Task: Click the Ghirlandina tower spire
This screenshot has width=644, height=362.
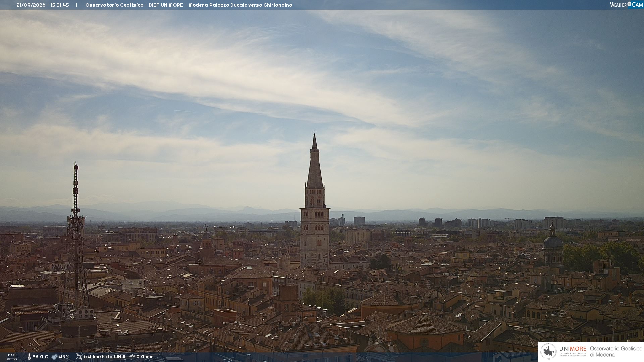Action: pyautogui.click(x=314, y=161)
